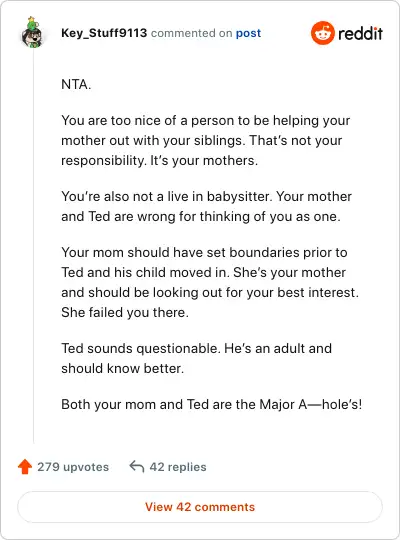Click the Reddit Snoo logo icon
Image resolution: width=400 pixels, height=540 pixels.
pos(322,33)
